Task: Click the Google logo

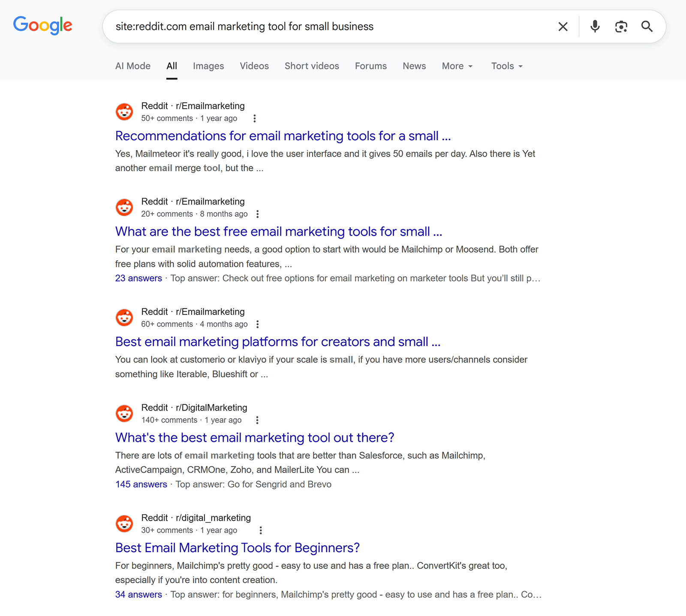Action: point(42,26)
